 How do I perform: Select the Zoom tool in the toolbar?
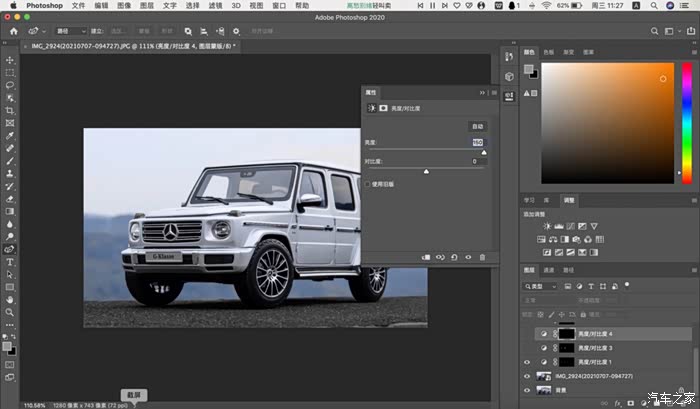point(10,311)
